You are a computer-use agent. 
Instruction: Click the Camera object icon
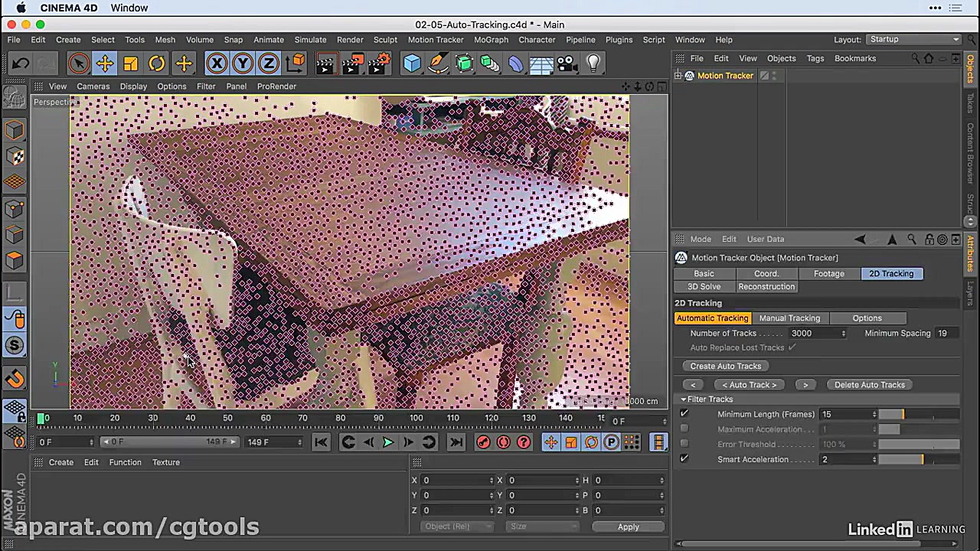click(567, 64)
